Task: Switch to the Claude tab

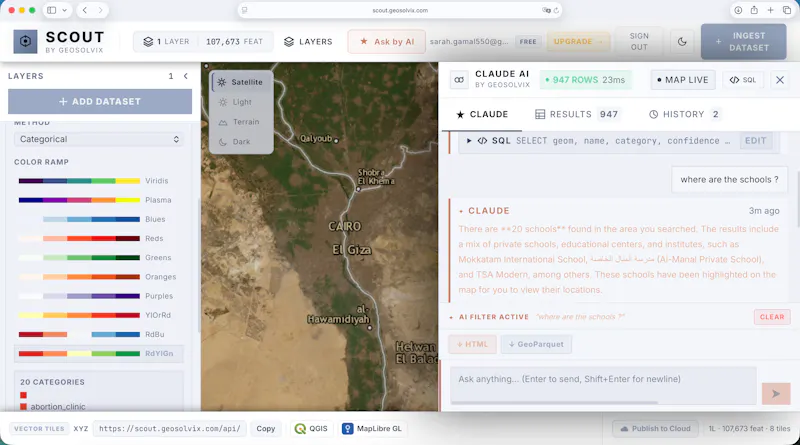Action: pos(482,114)
